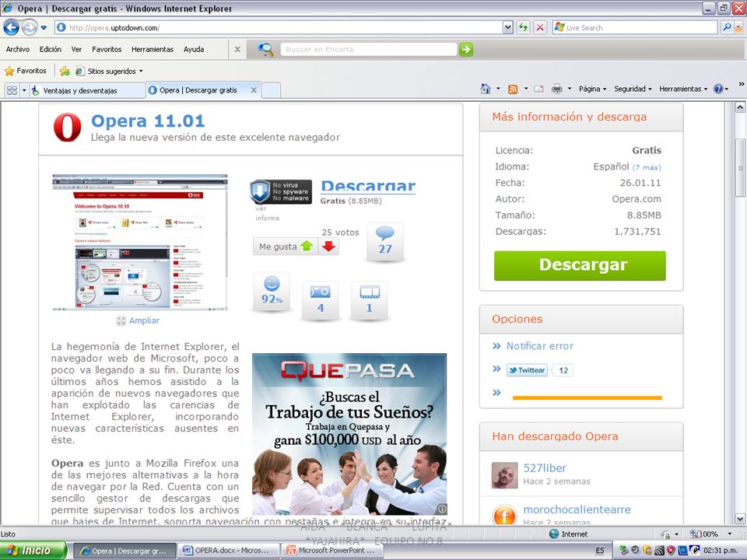Click the Quepasa advertisement banner
This screenshot has height=560, width=747.
[x=349, y=434]
